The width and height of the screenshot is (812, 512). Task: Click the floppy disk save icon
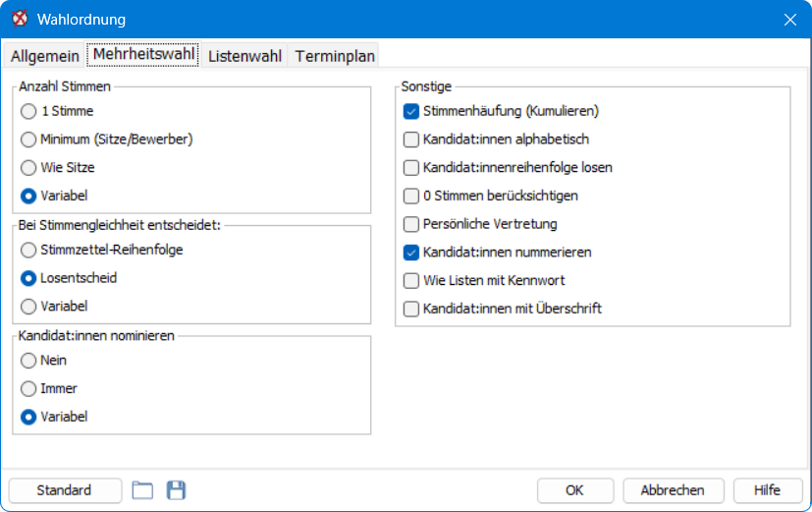point(176,490)
